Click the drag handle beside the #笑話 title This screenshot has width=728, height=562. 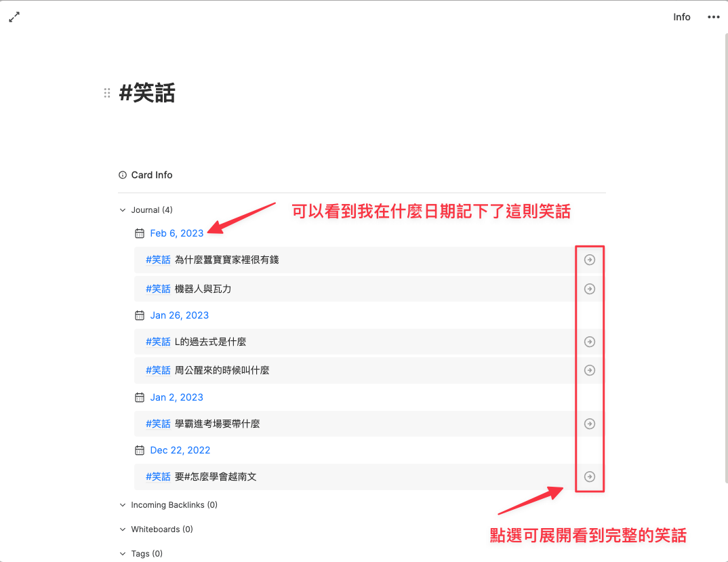tap(106, 93)
